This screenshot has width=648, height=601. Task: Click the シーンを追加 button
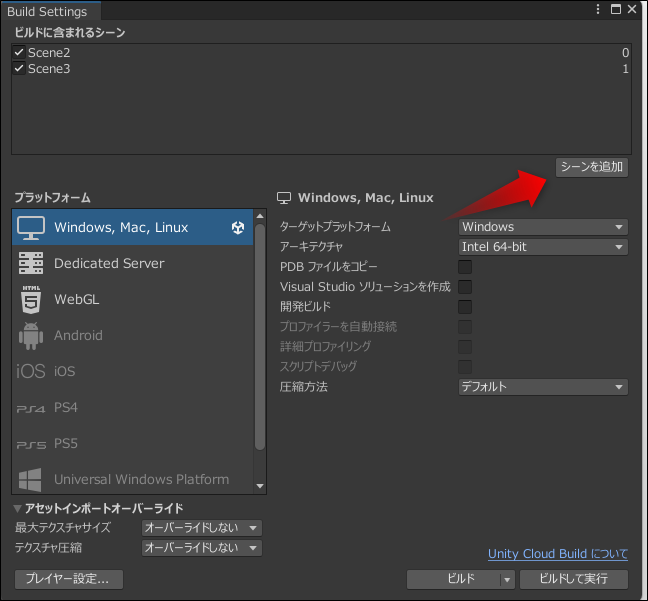(x=591, y=167)
